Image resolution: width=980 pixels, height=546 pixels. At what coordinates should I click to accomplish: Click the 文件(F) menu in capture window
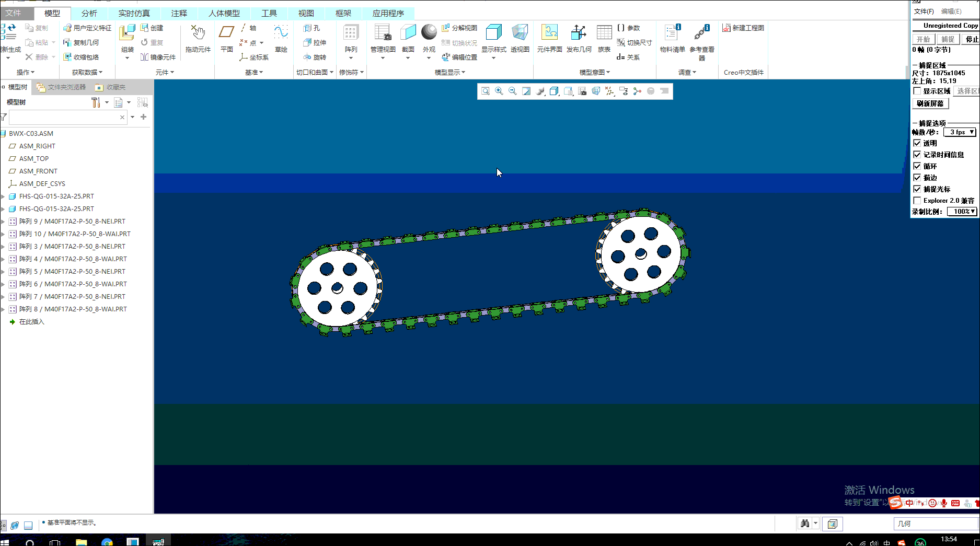click(x=924, y=11)
